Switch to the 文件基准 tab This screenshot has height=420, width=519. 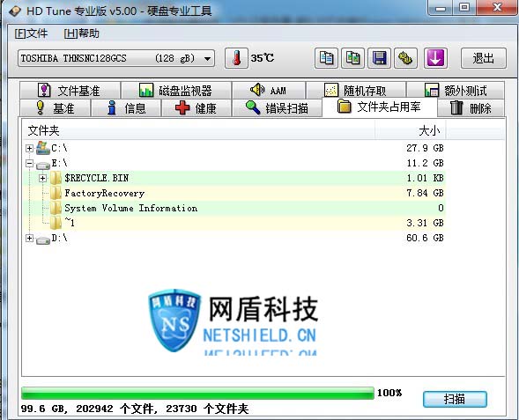point(70,91)
